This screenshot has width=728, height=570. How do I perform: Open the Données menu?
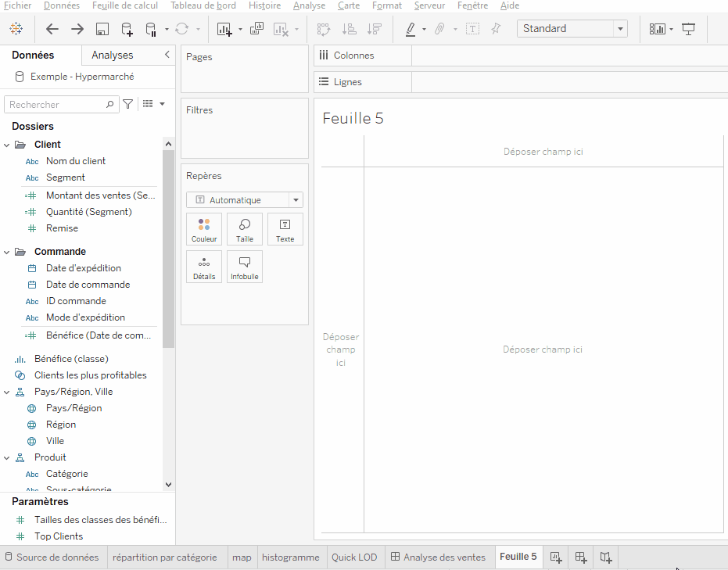click(61, 5)
